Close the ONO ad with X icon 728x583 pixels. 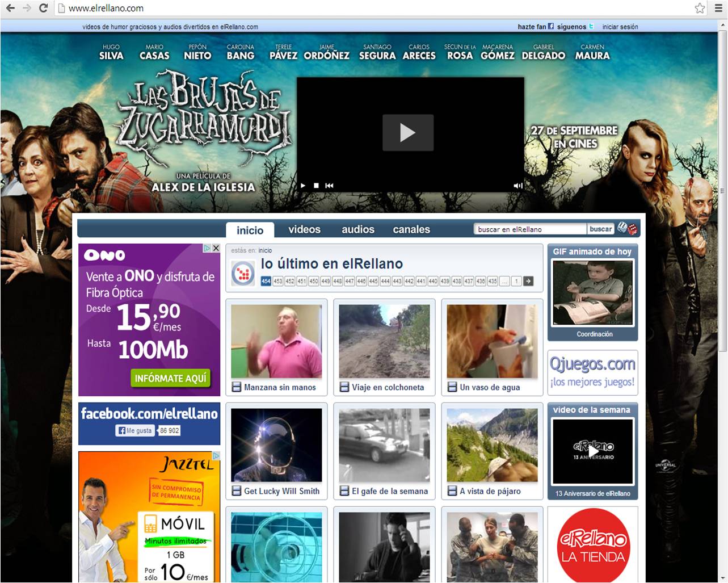pos(216,248)
